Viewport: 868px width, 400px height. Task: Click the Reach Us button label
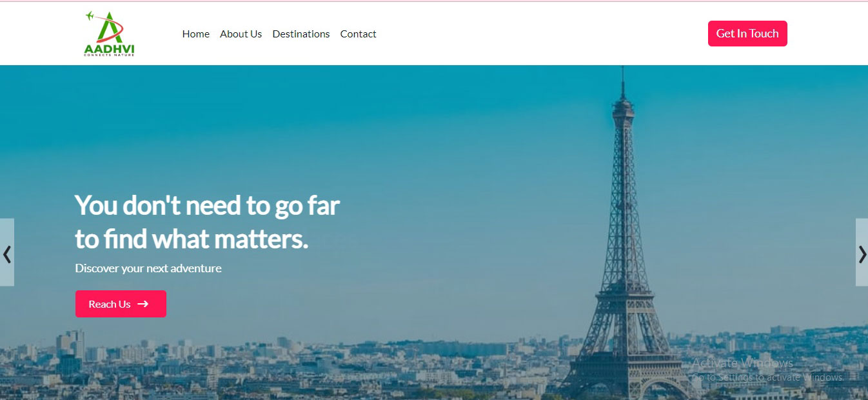[110, 304]
